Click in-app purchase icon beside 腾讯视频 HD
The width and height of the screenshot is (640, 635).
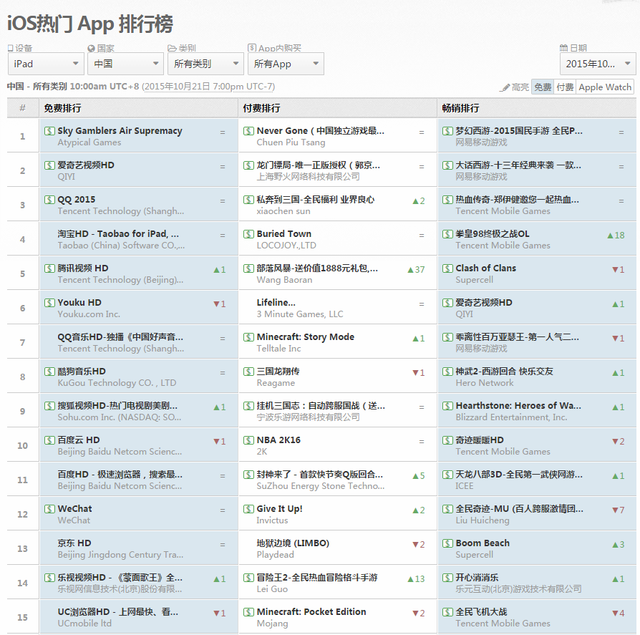(x=49, y=268)
